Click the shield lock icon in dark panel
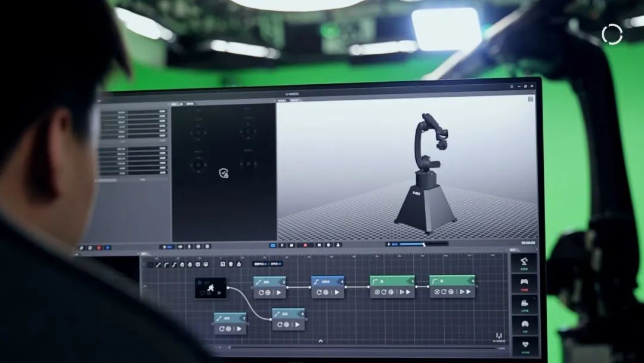Viewport: 644px width, 363px height. click(x=224, y=174)
